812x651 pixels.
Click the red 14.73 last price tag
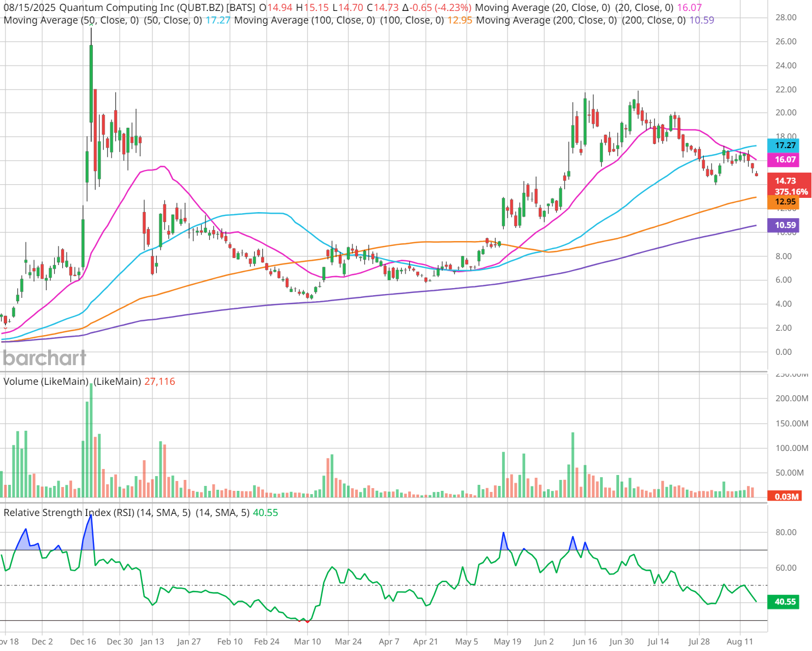786,180
